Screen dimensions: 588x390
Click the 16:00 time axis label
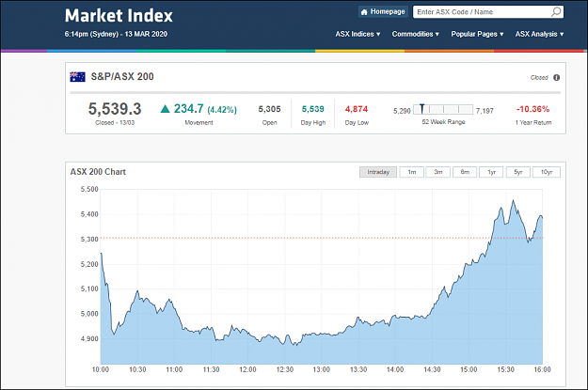[542, 369]
